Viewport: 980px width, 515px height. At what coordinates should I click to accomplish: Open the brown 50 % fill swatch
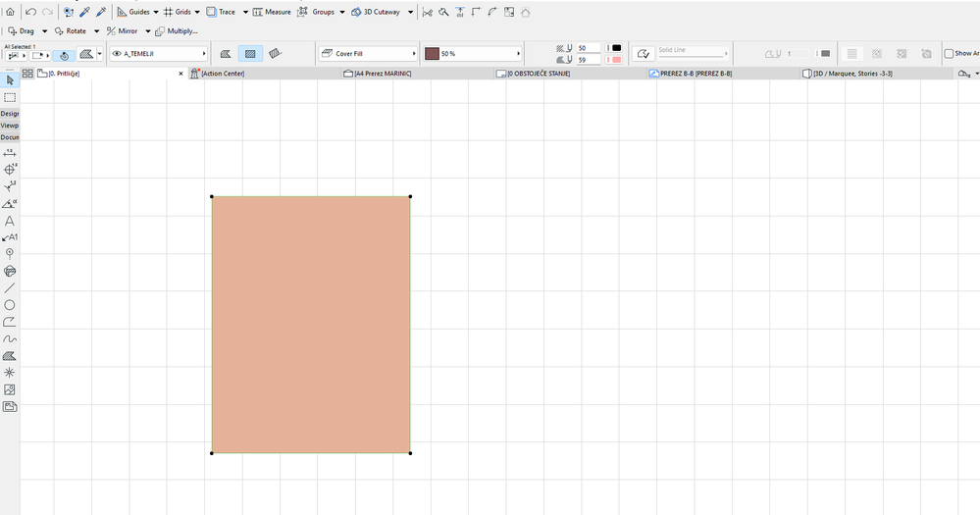pyautogui.click(x=473, y=54)
